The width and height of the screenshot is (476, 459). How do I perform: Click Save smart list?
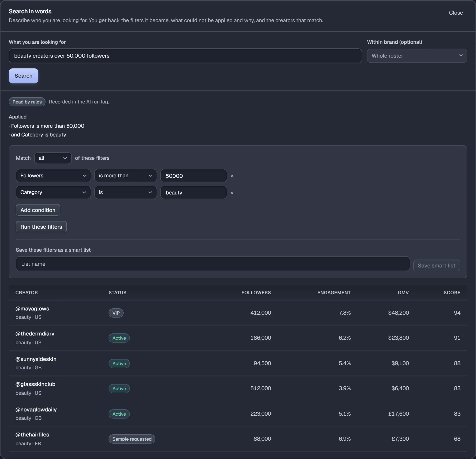436,265
